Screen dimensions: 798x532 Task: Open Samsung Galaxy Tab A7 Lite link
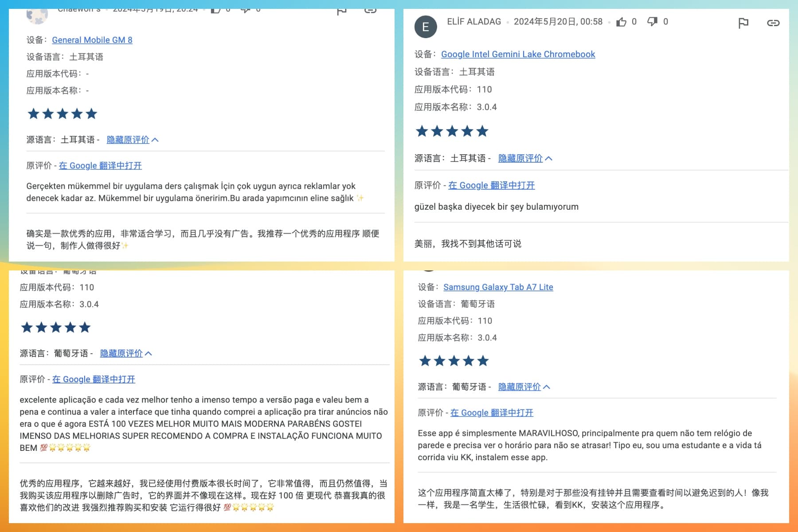click(x=498, y=287)
